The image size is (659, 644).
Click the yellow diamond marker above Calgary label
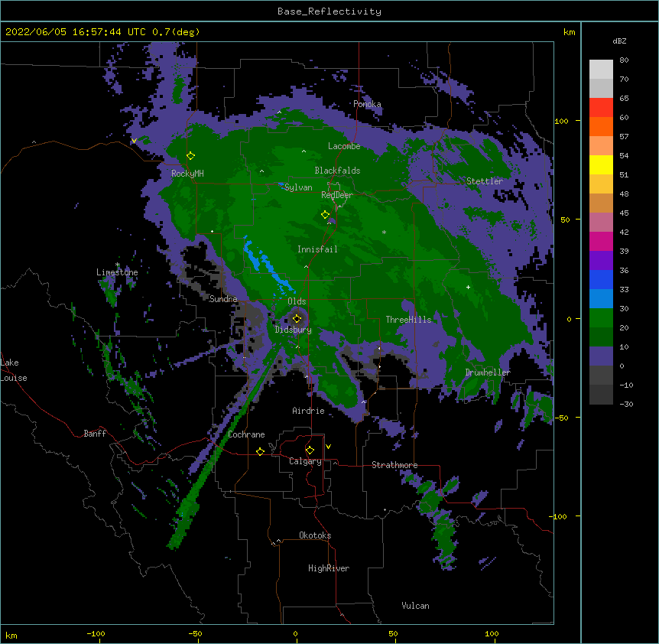click(x=310, y=450)
